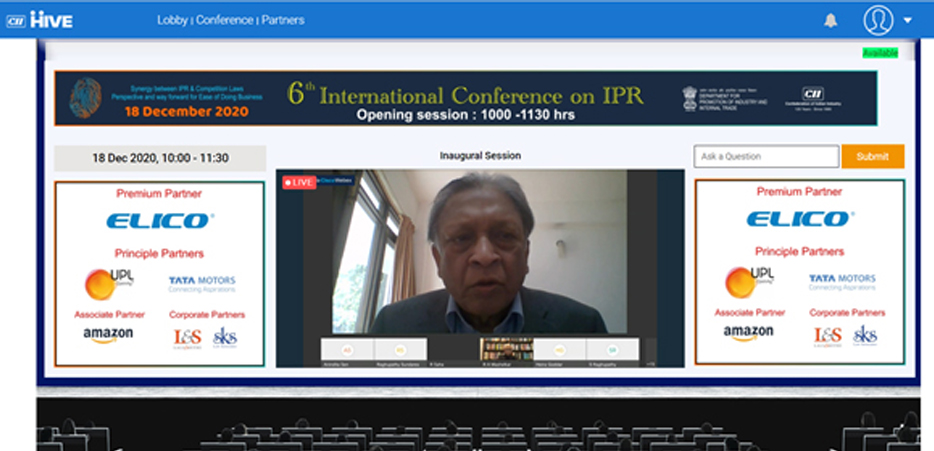Open the Partners menu item
This screenshot has height=451, width=934.
pyautogui.click(x=283, y=20)
